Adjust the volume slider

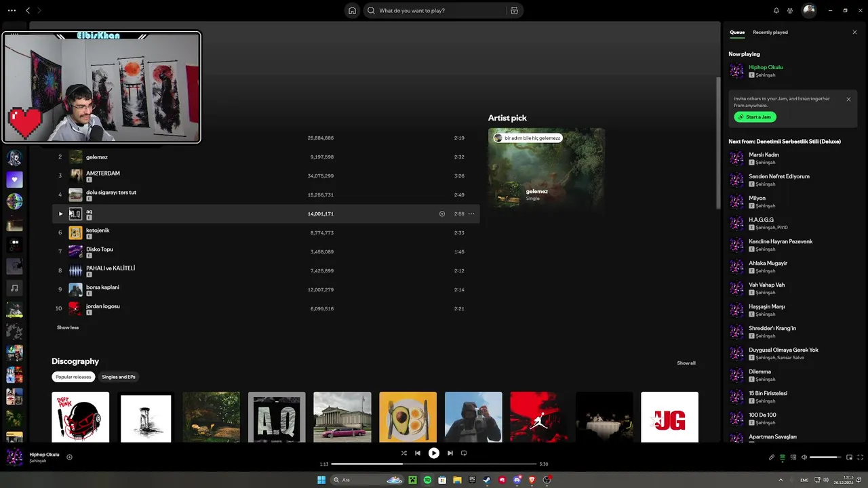point(825,457)
